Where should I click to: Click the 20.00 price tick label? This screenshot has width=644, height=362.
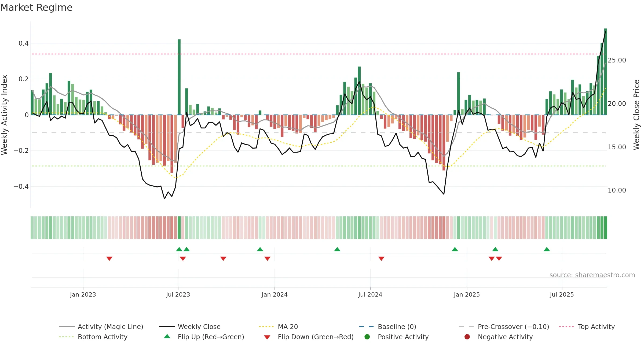click(617, 104)
